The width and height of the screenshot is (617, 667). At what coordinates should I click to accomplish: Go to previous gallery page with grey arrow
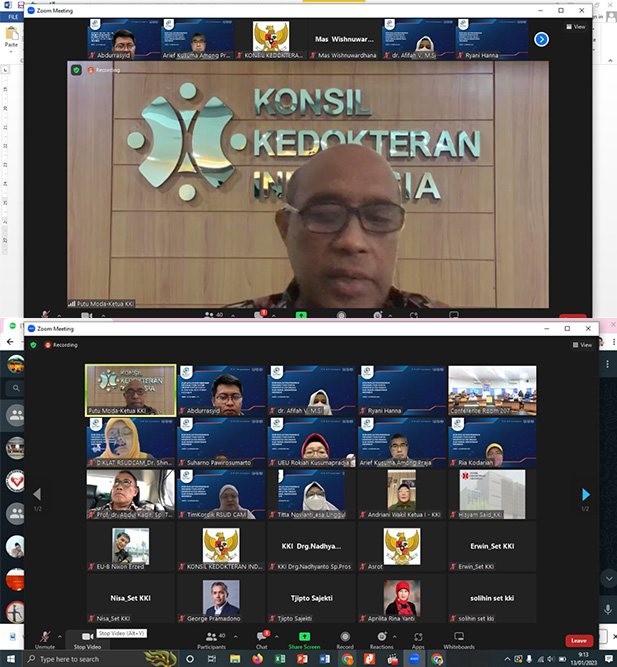point(37,494)
